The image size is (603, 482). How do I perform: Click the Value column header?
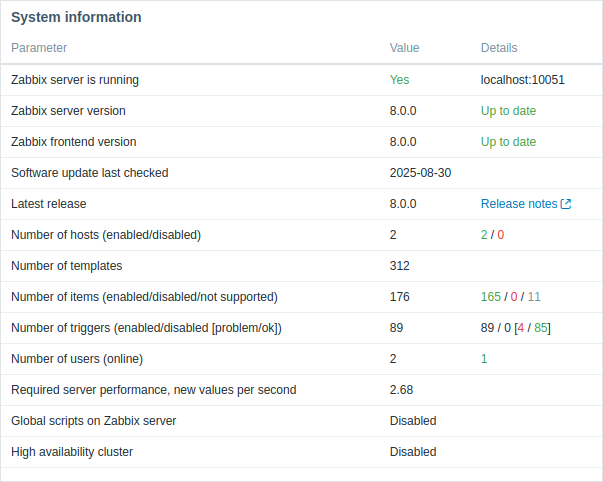coord(404,48)
